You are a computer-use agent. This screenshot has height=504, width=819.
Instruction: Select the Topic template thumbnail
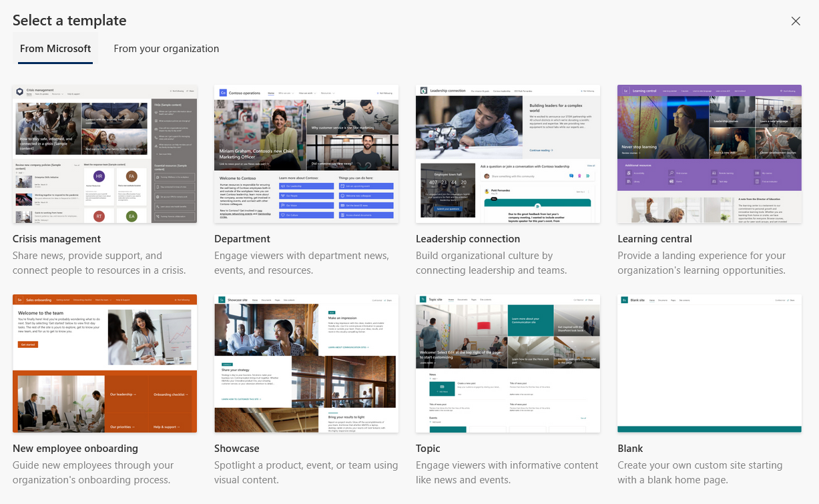pyautogui.click(x=508, y=364)
